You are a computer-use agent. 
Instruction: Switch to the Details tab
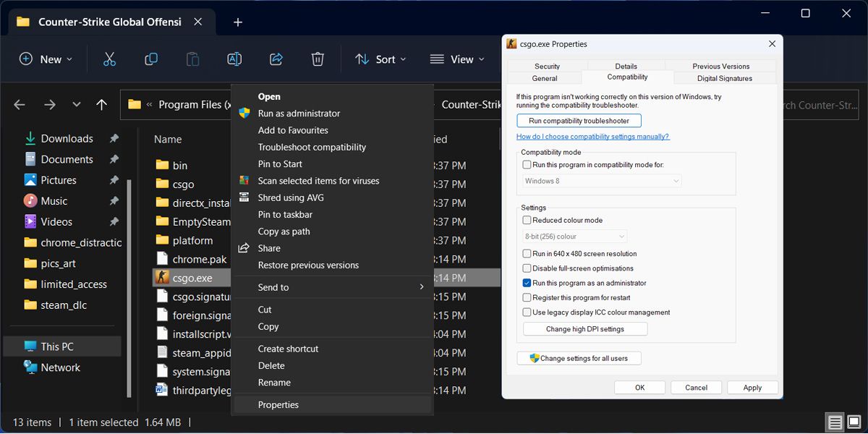coord(626,66)
